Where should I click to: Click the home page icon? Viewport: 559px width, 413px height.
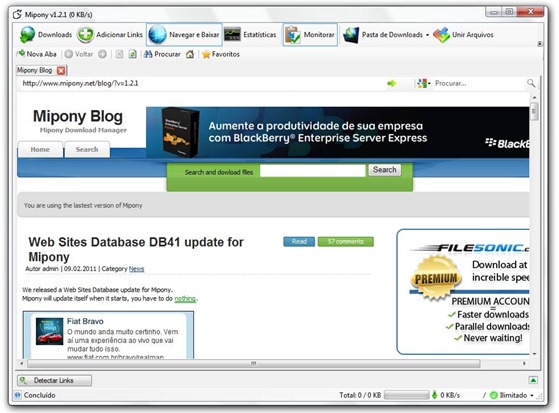click(x=190, y=54)
